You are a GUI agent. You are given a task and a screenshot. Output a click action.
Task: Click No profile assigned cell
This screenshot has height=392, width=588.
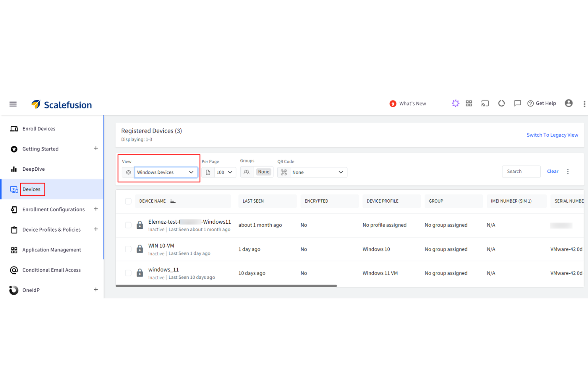[x=385, y=225]
